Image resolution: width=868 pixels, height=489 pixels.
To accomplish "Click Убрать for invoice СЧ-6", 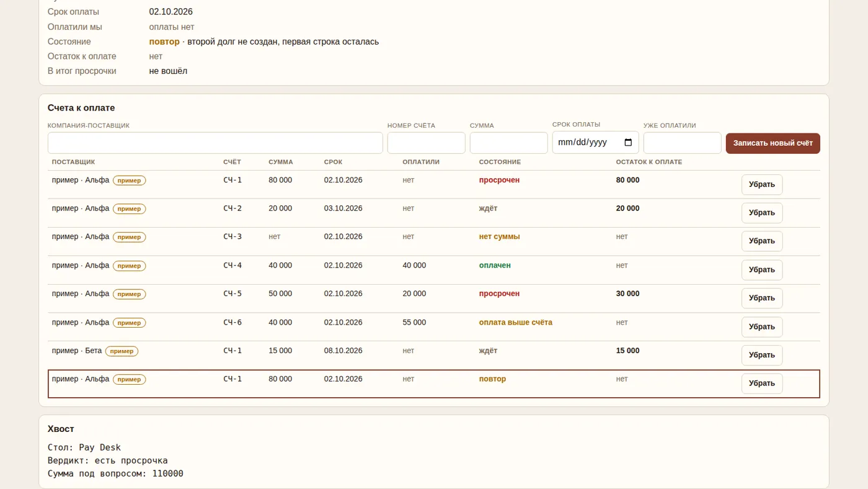I will click(762, 326).
